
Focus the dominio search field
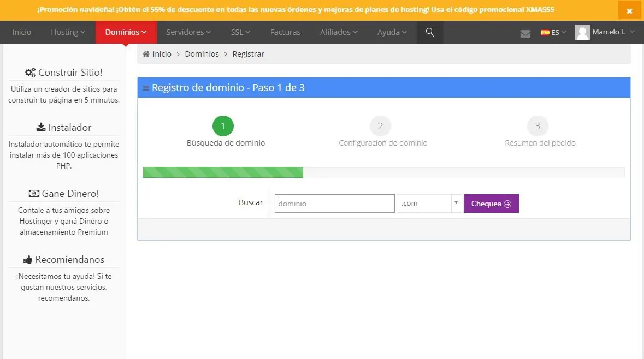point(335,204)
